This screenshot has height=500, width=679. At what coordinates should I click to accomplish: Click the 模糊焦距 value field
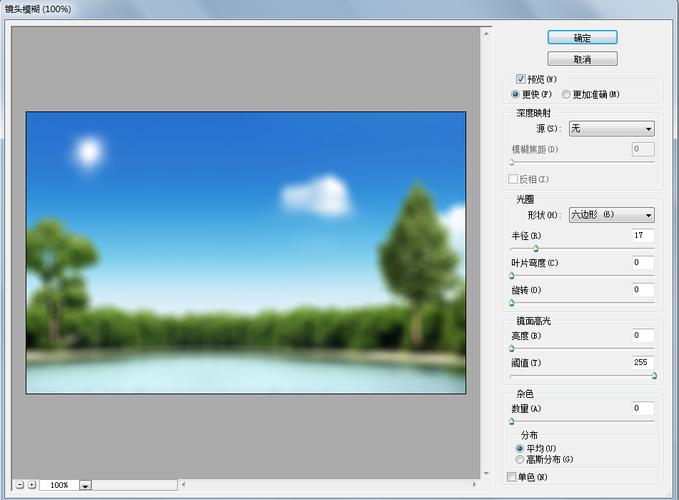(x=643, y=149)
